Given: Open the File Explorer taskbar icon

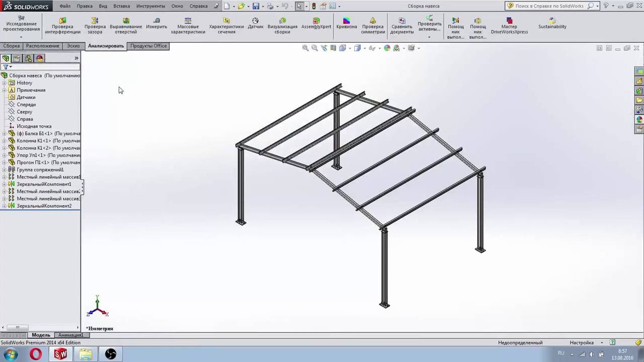Looking at the screenshot, I should 86,354.
